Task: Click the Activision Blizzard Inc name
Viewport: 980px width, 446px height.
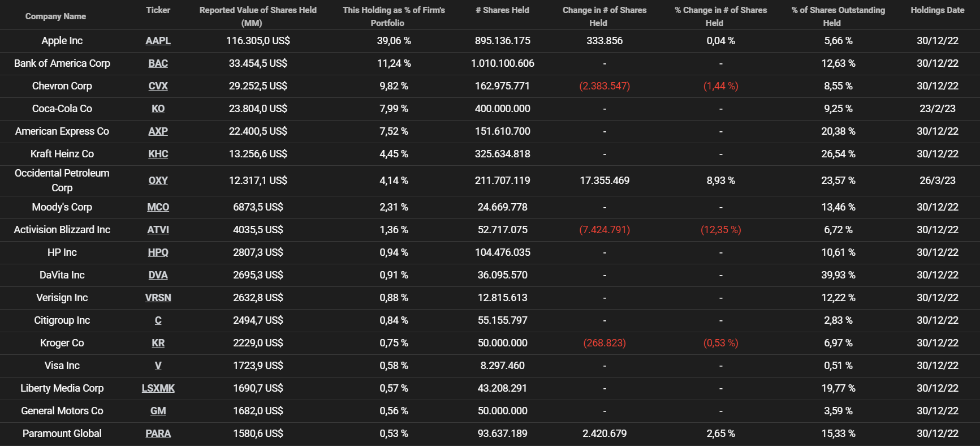Action: pyautogui.click(x=62, y=230)
